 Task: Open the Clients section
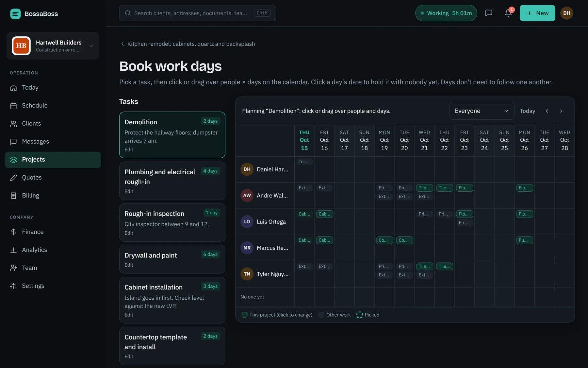point(53,124)
